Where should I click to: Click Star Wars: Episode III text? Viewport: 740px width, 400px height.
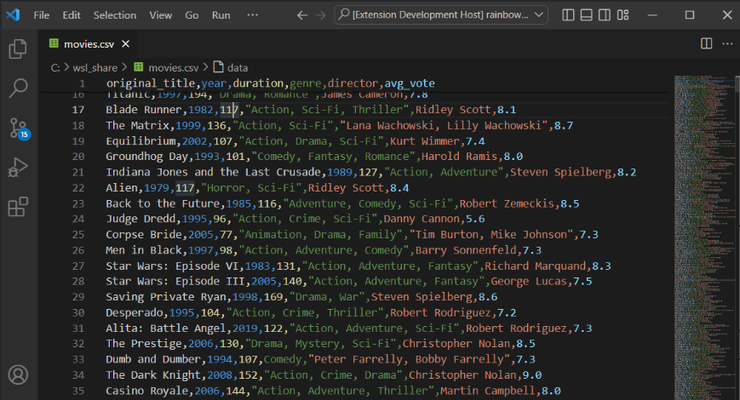175,281
